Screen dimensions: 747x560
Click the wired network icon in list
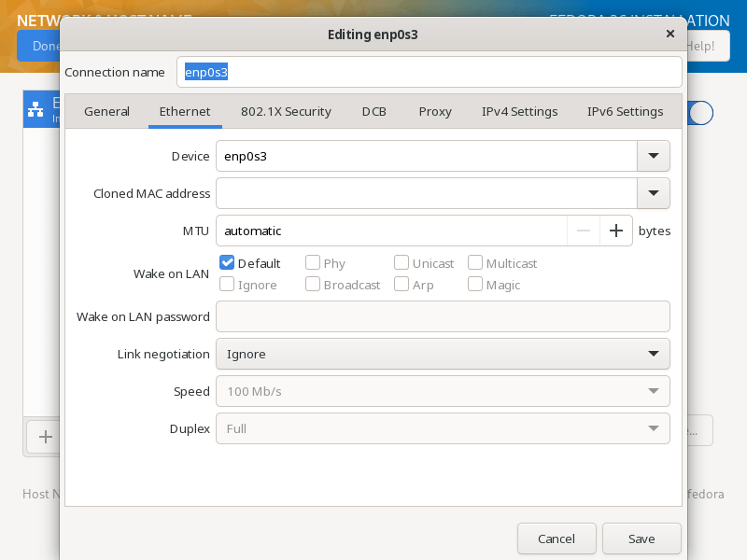point(35,110)
